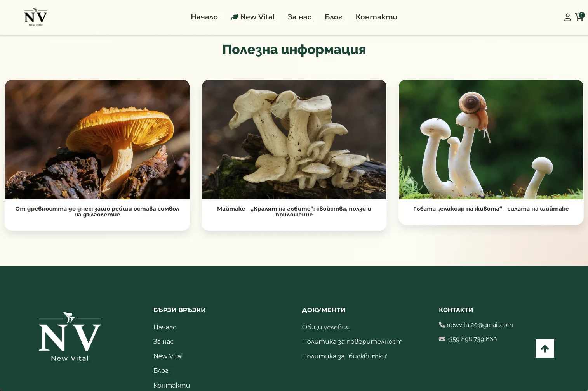Viewport: 588px width, 391px height.
Task: Click the phone icon in contacts
Action: pyautogui.click(x=442, y=325)
